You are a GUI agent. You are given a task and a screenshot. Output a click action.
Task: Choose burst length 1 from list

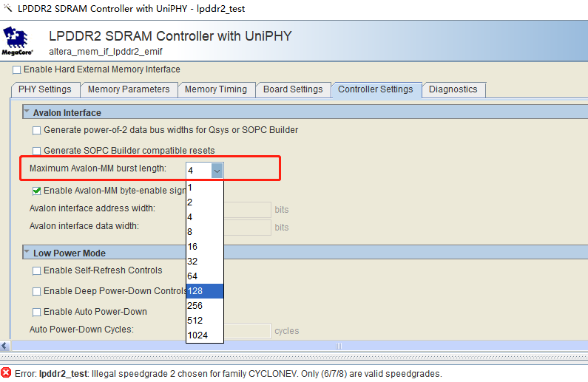click(x=205, y=188)
